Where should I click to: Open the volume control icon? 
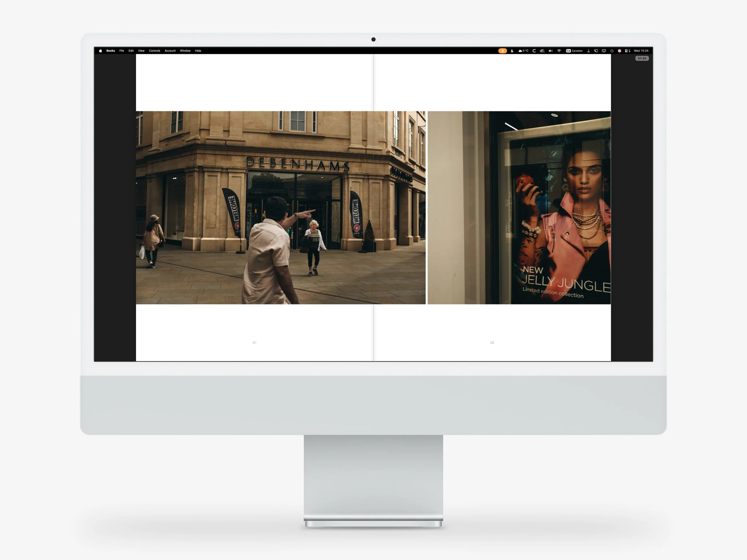(550, 51)
